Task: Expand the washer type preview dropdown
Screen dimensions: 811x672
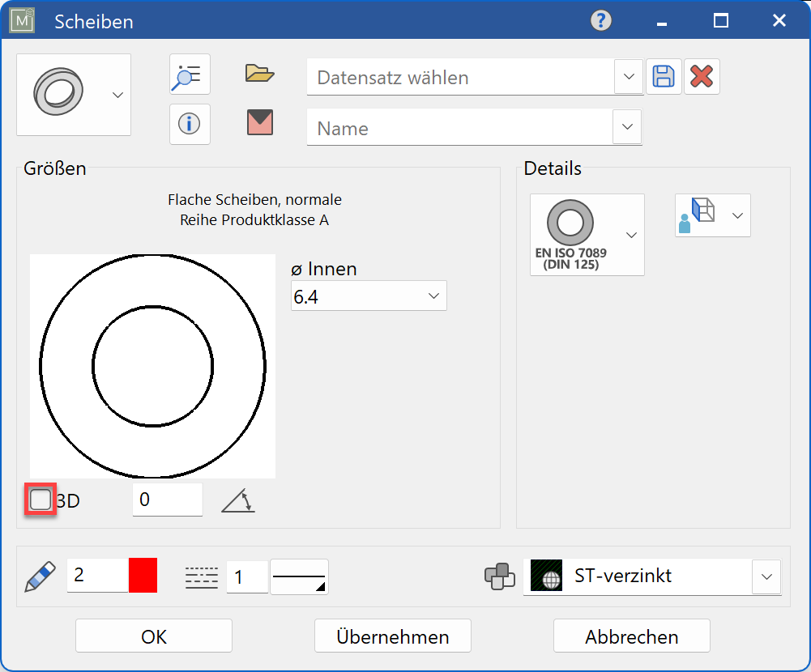Action: pos(119,94)
